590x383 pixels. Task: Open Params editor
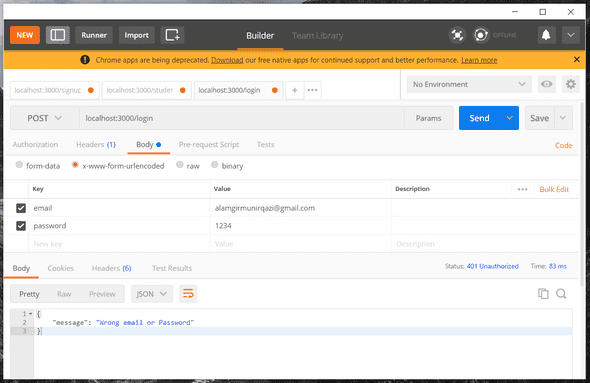coord(428,118)
